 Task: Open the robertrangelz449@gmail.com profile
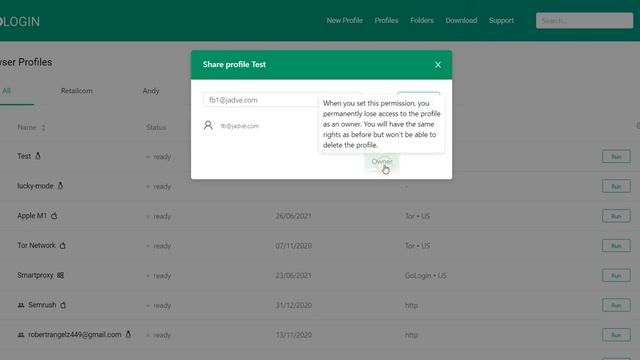pyautogui.click(x=75, y=335)
